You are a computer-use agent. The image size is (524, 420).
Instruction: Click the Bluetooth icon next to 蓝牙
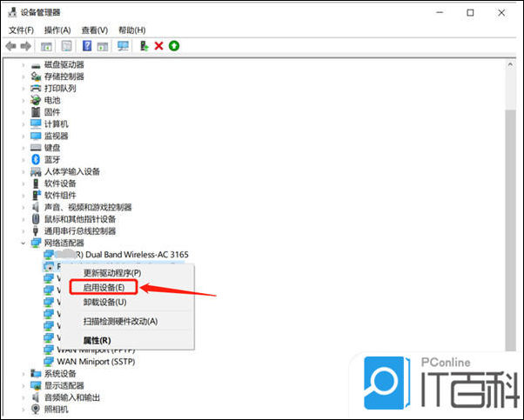(36, 160)
